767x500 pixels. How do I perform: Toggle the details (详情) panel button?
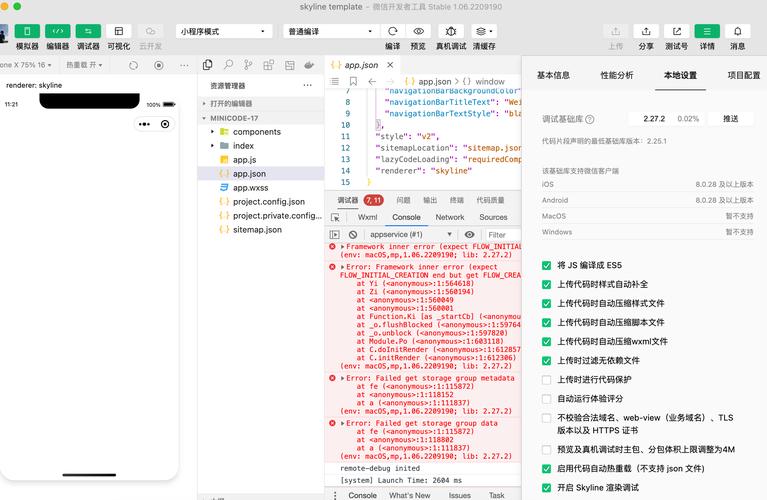707,31
